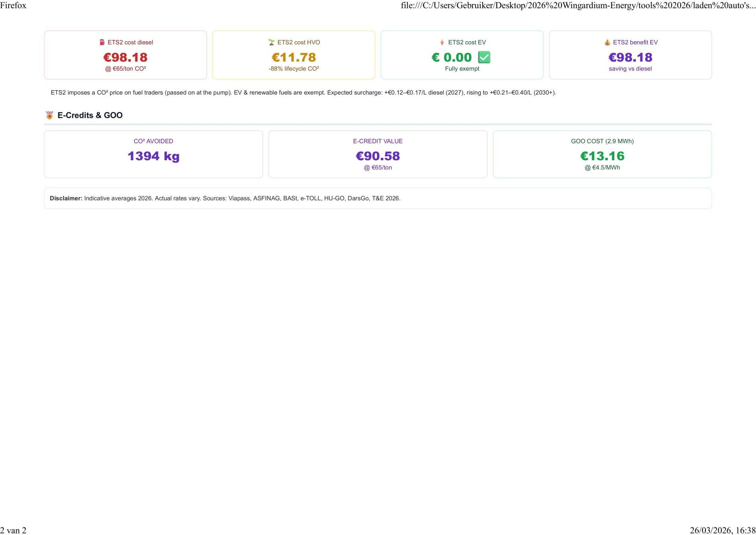Click the purple €98.18 EV benefit value
Image resolution: width=756 pixels, height=535 pixels.
630,57
